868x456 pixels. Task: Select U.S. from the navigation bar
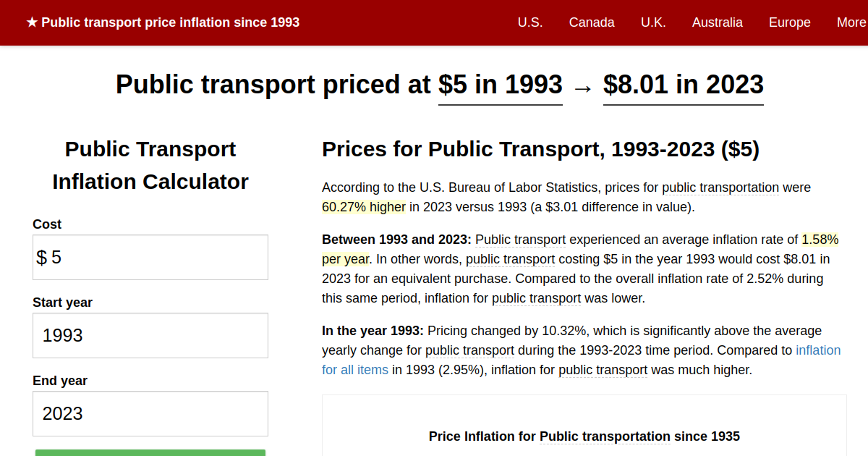[530, 22]
